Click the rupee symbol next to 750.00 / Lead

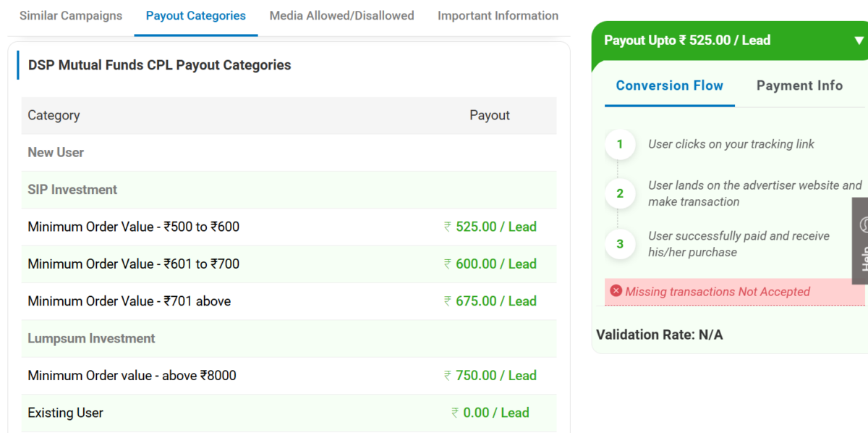click(448, 376)
